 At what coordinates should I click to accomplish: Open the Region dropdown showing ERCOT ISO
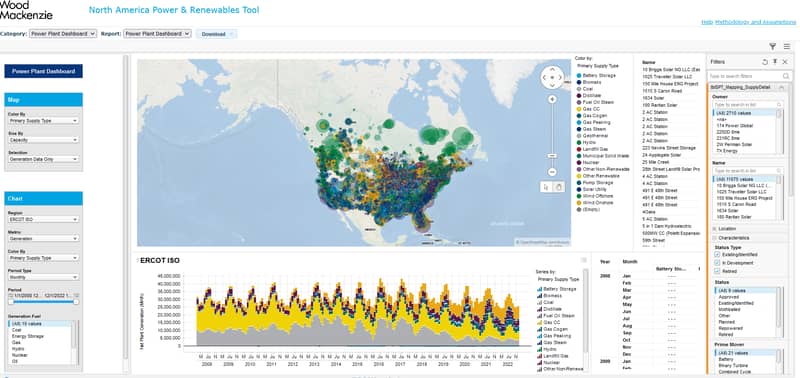43,219
